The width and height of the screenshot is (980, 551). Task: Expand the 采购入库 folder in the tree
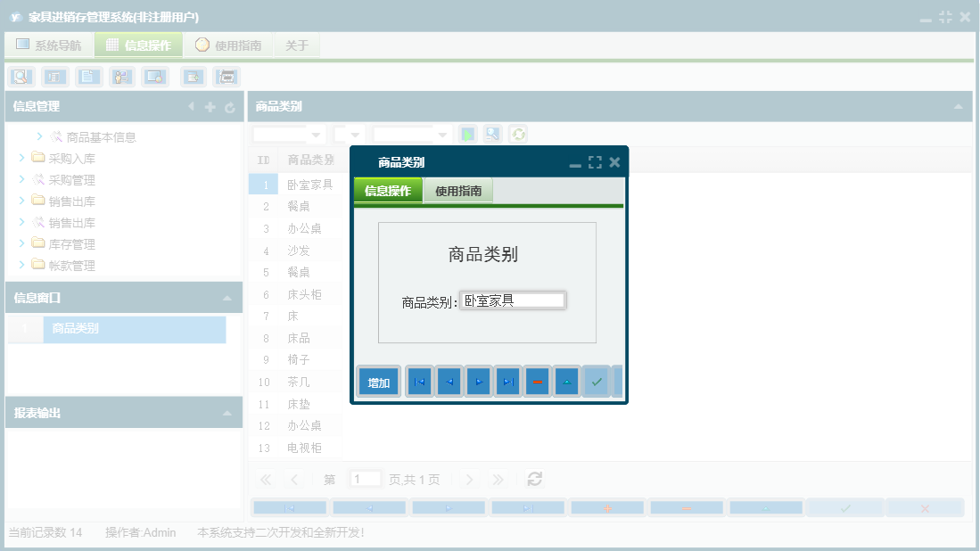21,158
